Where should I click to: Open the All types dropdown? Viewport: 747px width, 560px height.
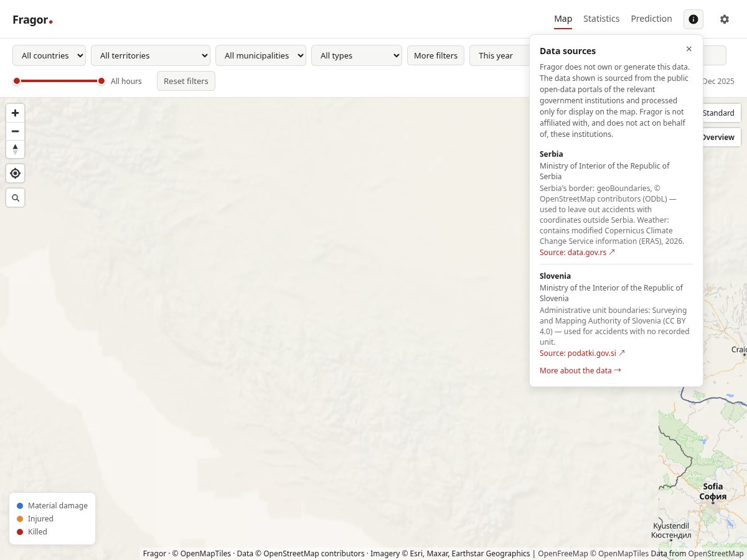tap(357, 55)
